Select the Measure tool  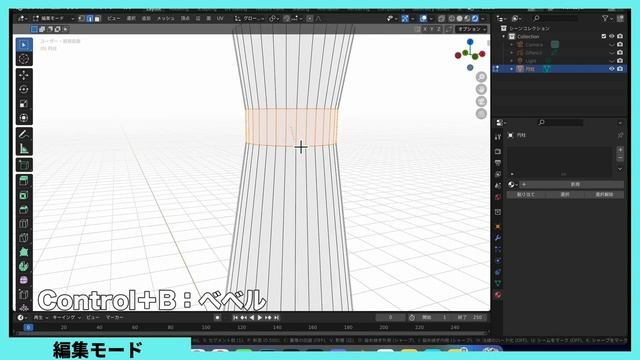(24, 149)
